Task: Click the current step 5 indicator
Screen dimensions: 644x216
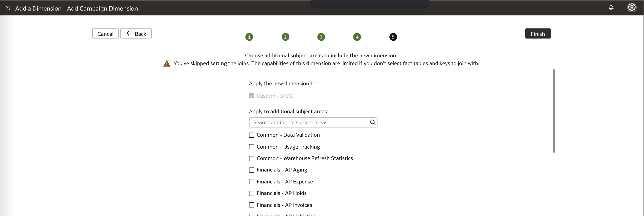Action: pos(393,37)
